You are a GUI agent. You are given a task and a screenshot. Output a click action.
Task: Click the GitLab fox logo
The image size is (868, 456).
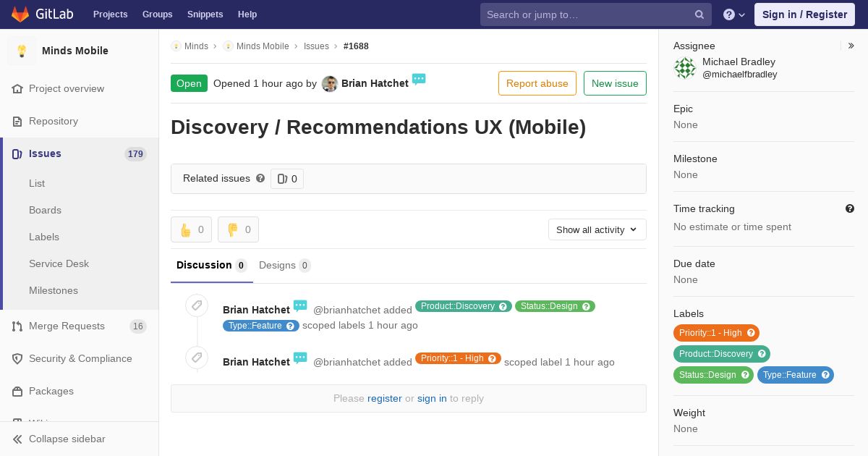20,14
